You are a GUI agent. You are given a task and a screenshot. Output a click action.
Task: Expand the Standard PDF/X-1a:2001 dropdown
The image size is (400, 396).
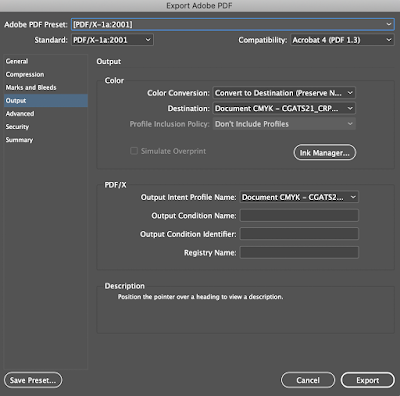point(112,40)
